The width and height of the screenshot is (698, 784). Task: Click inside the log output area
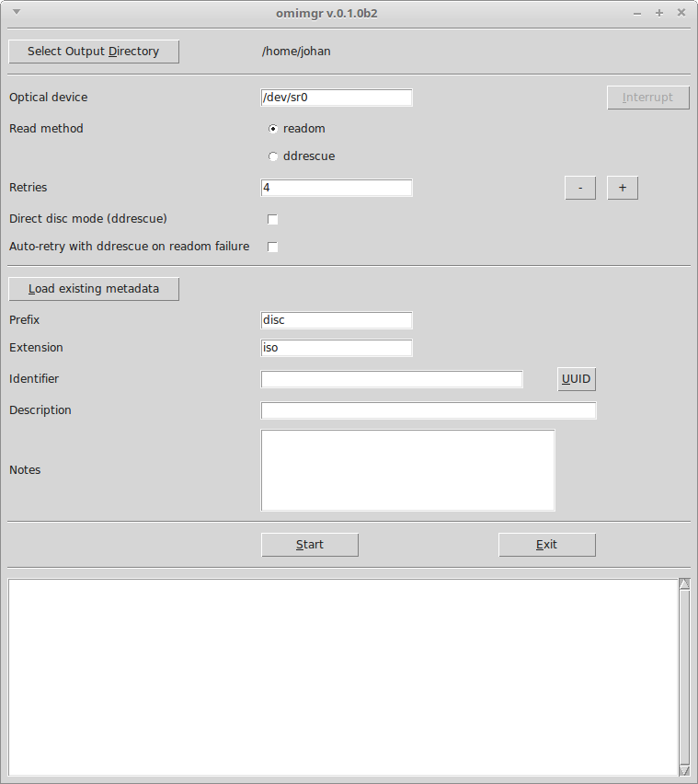343,677
